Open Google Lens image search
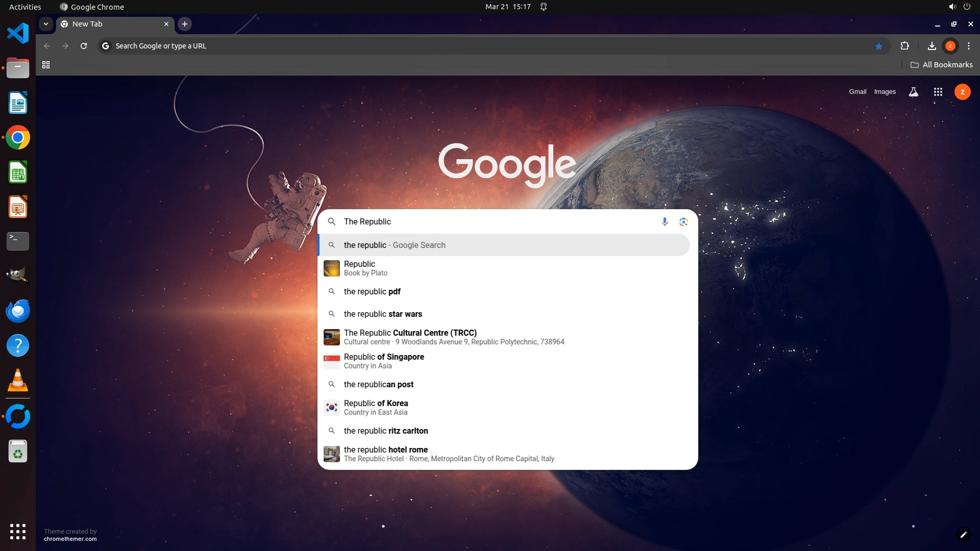 (683, 221)
